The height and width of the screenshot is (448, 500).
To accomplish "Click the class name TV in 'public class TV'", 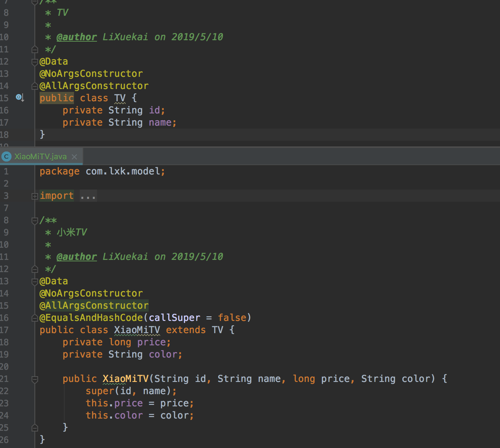I will click(x=120, y=98).
